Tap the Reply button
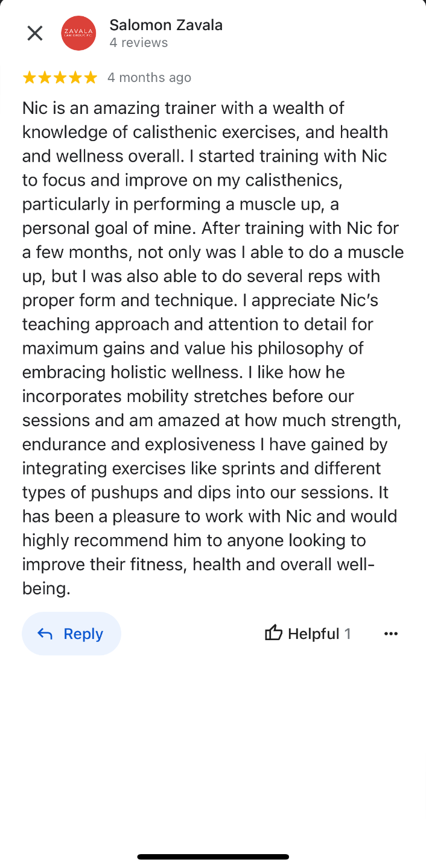 click(71, 634)
